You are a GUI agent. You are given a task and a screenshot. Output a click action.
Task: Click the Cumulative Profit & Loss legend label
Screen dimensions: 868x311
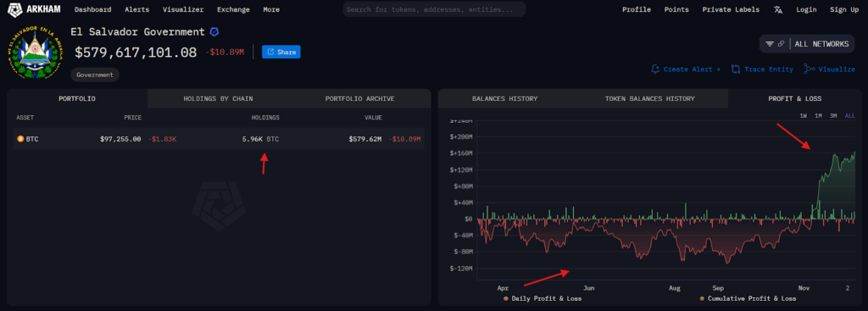click(752, 299)
